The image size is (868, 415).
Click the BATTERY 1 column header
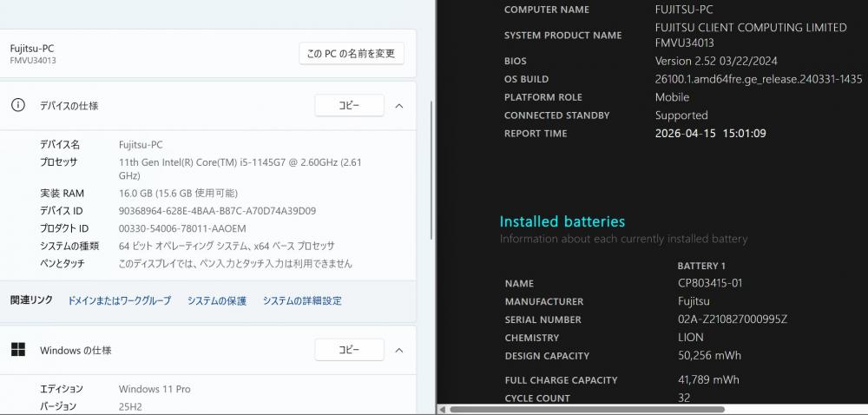(x=701, y=266)
